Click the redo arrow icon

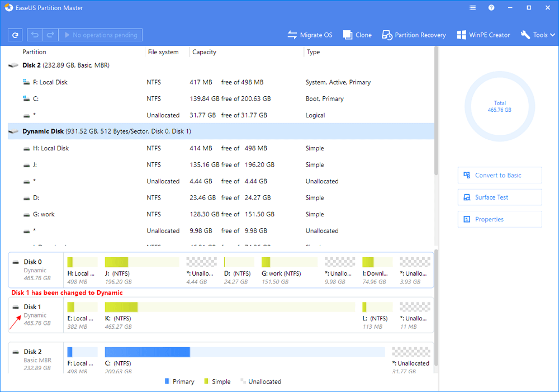[50, 35]
